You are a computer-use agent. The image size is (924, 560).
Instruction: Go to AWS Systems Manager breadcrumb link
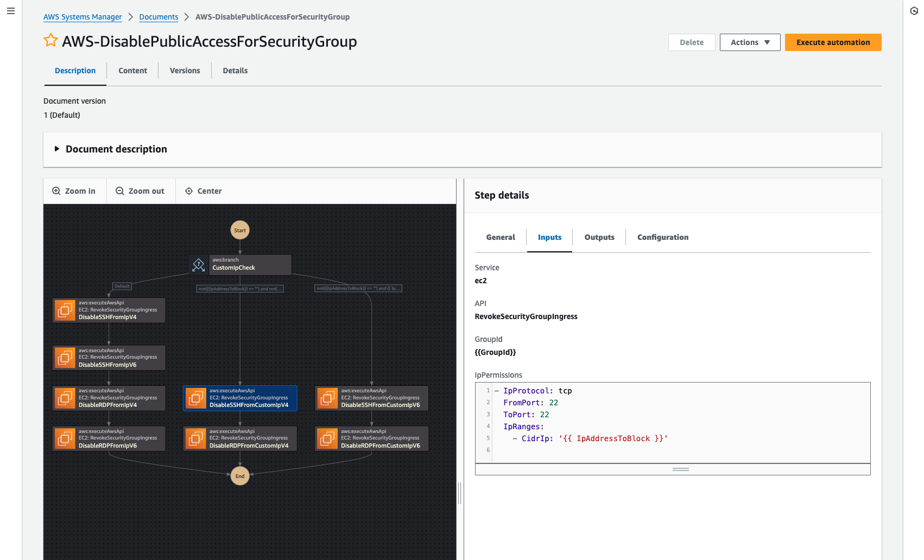coord(83,17)
